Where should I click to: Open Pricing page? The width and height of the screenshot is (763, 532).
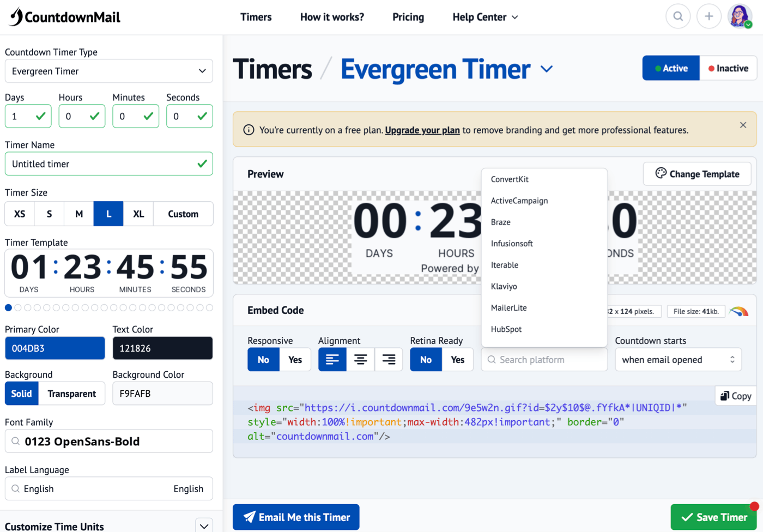(x=408, y=17)
